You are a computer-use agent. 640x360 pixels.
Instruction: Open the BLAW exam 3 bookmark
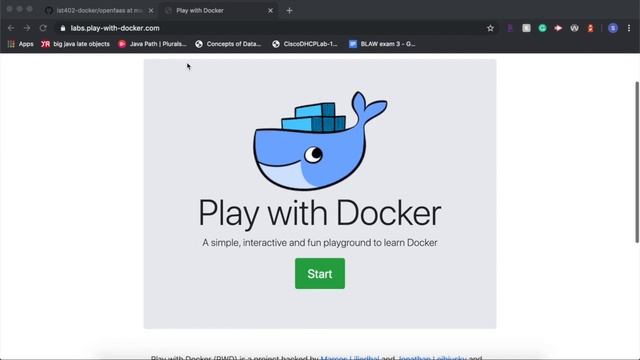pos(382,44)
